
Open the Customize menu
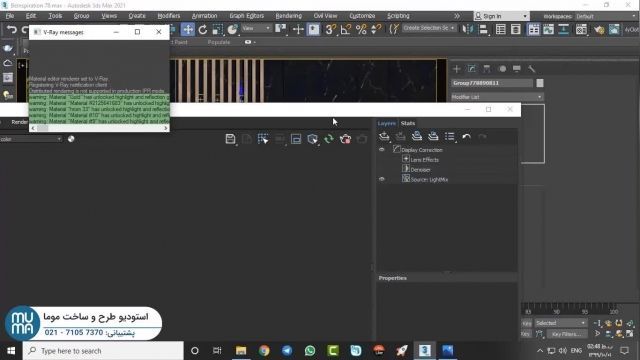tap(362, 16)
